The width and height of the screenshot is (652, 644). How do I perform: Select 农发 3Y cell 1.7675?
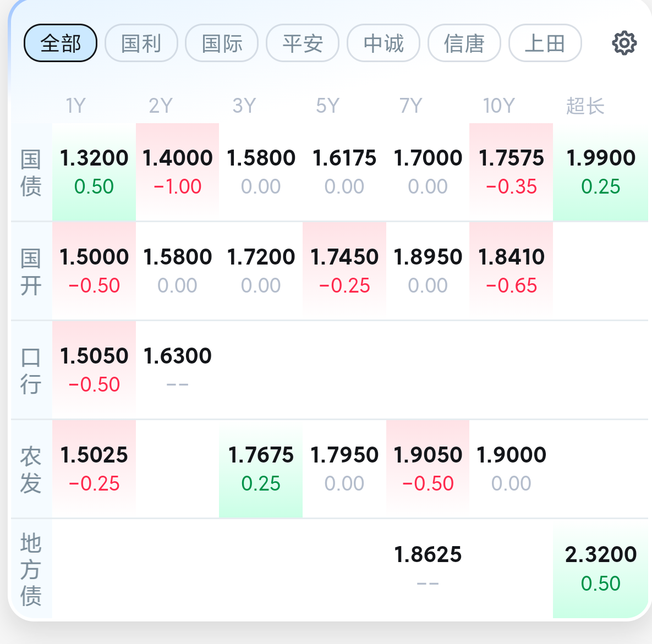point(261,469)
